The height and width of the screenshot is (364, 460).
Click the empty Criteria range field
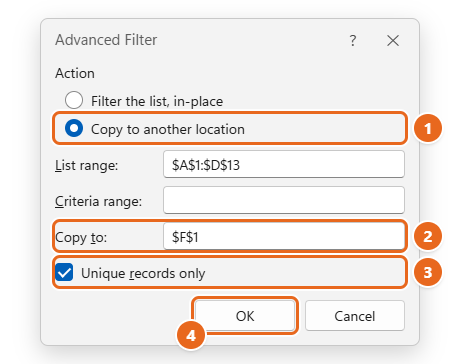click(284, 200)
